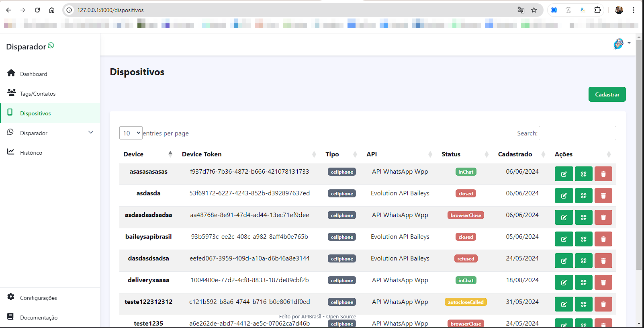Screen dimensions: 644x328
Task: Show QR code for asasasasasas device
Action: (x=584, y=174)
